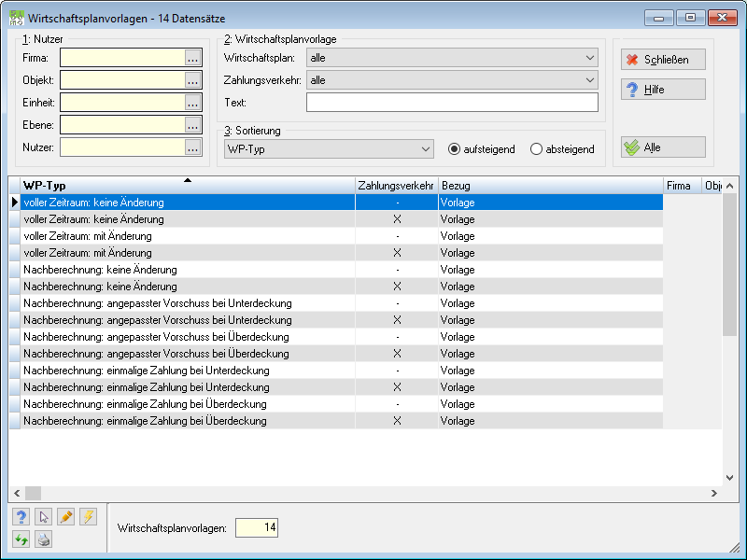This screenshot has height=560, width=747.
Task: Click the Bezug column header
Action: 550,185
